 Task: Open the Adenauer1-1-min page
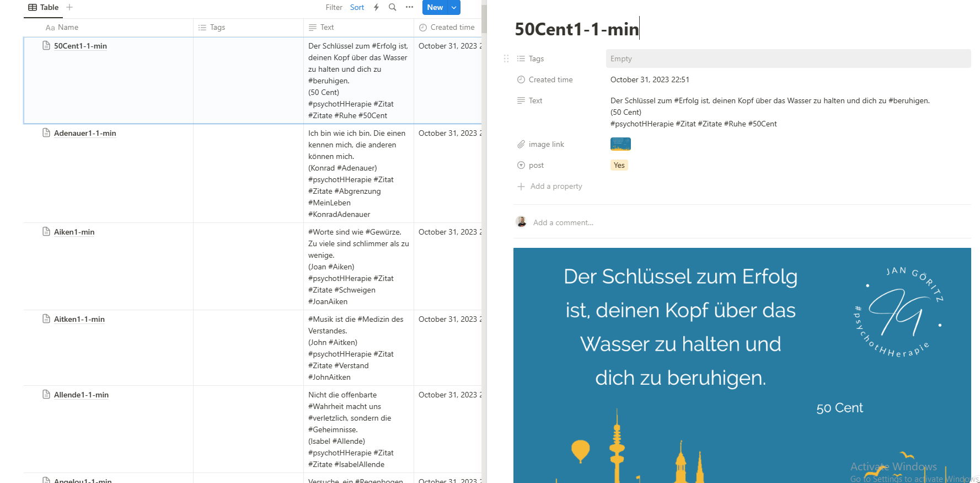pyautogui.click(x=85, y=133)
